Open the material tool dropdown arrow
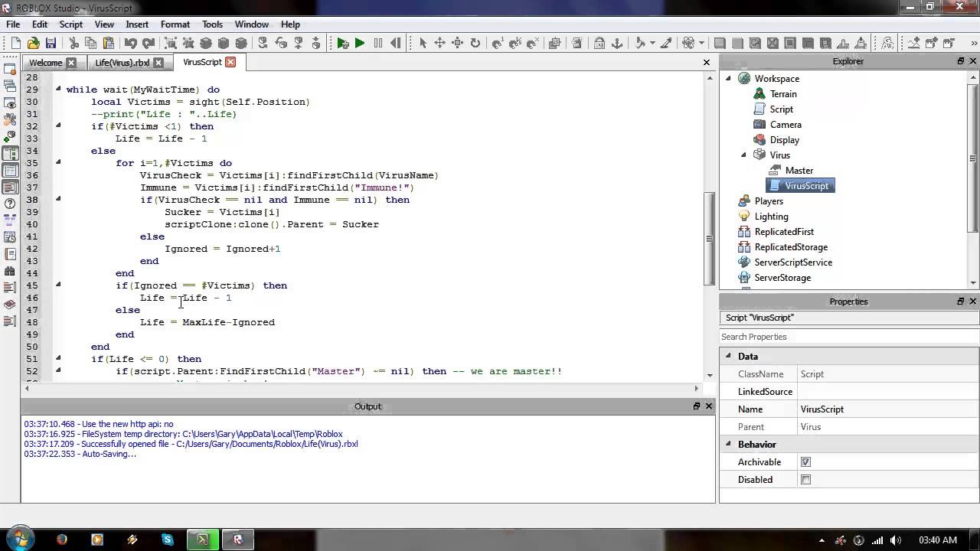The width and height of the screenshot is (980, 551). point(703,44)
